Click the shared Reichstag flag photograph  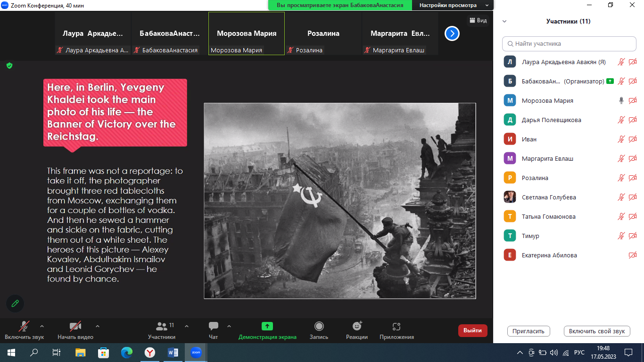tap(340, 201)
